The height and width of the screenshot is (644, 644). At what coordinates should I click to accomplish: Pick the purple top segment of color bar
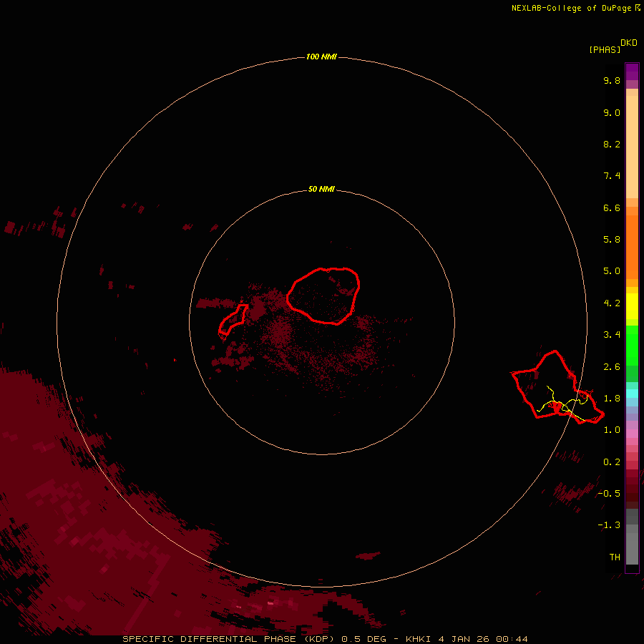point(632,72)
